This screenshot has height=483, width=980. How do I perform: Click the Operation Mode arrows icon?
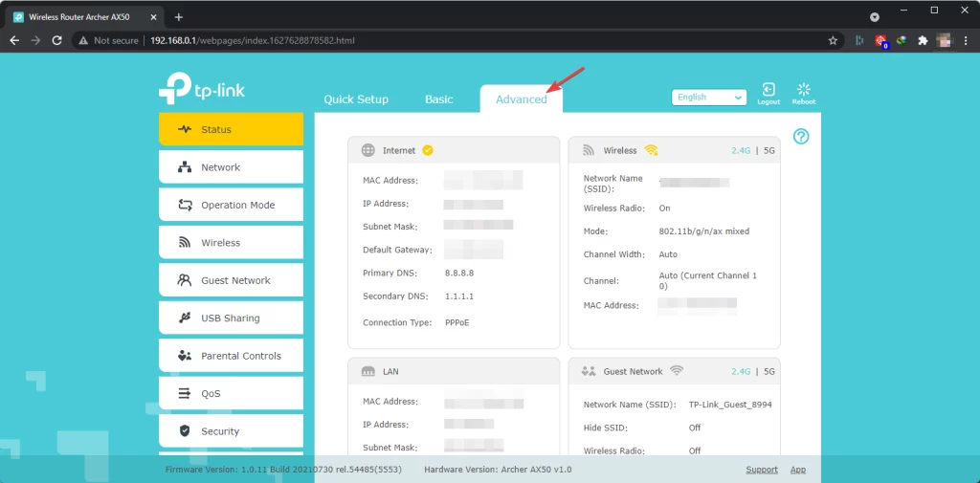(185, 205)
